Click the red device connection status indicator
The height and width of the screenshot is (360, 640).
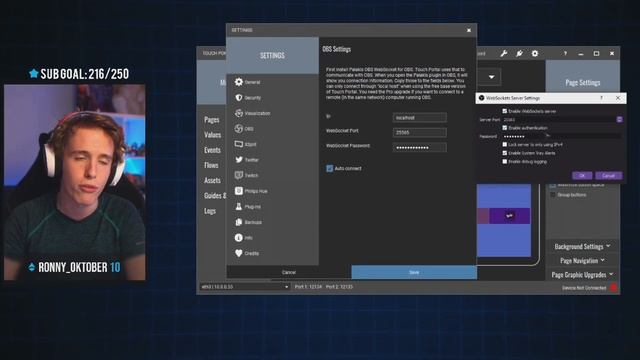coord(613,288)
